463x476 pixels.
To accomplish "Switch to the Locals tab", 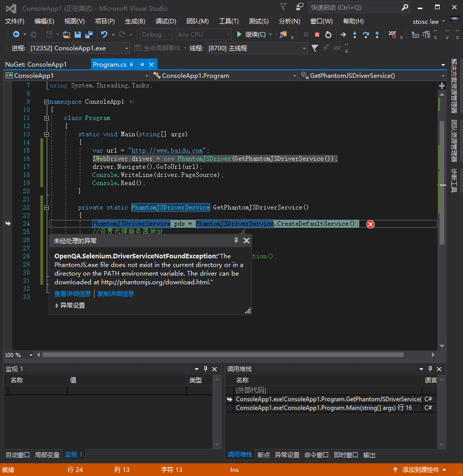I will tap(47, 455).
